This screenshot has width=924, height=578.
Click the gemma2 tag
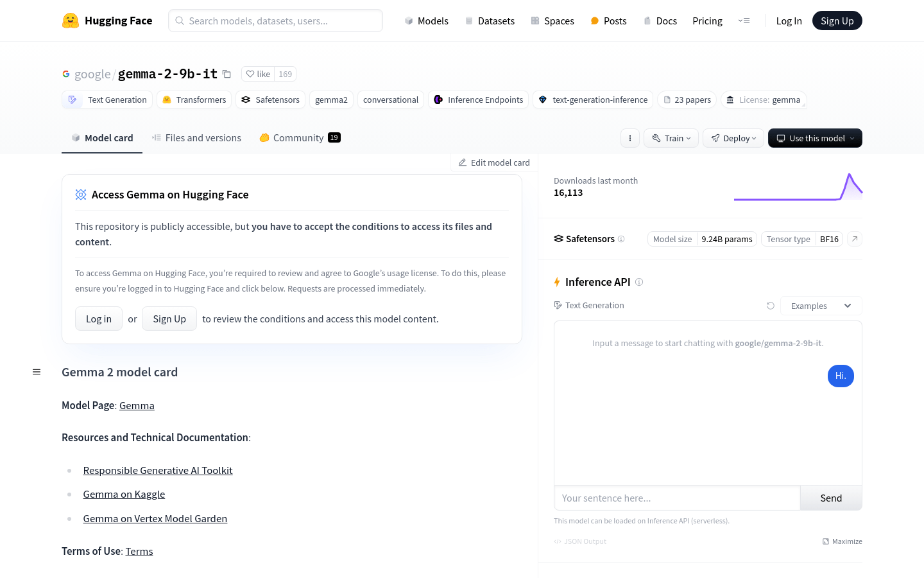tap(331, 100)
